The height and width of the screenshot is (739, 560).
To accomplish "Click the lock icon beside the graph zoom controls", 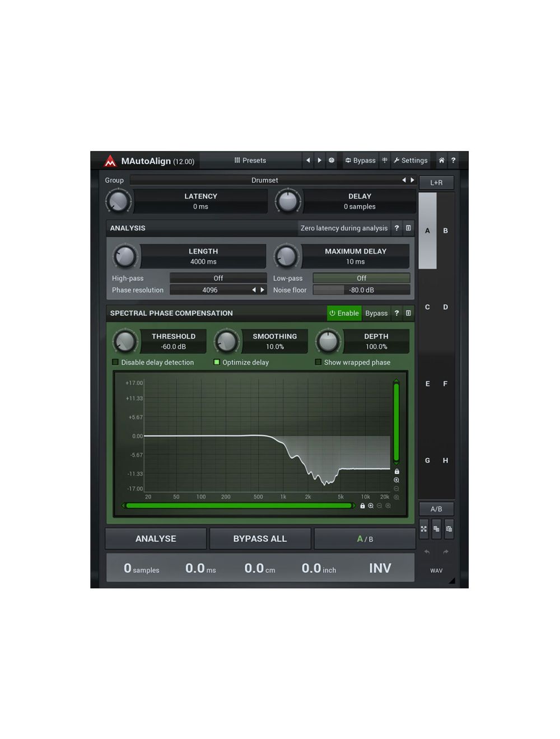I will (396, 472).
